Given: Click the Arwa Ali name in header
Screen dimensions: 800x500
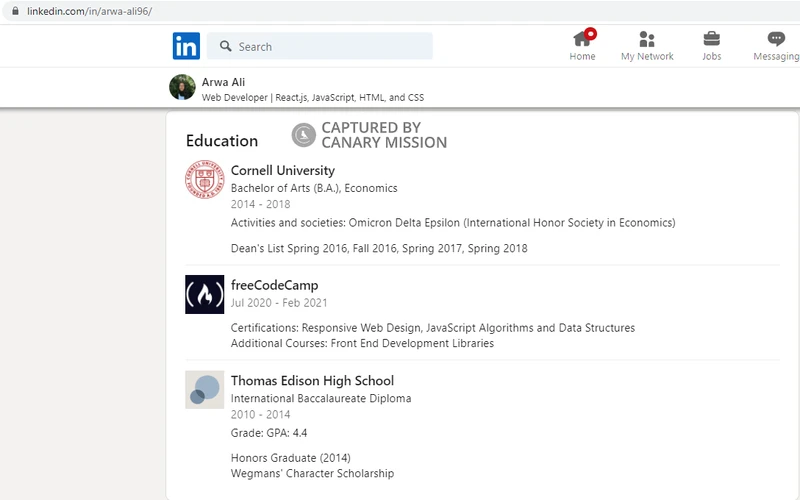Looking at the screenshot, I should click(223, 82).
